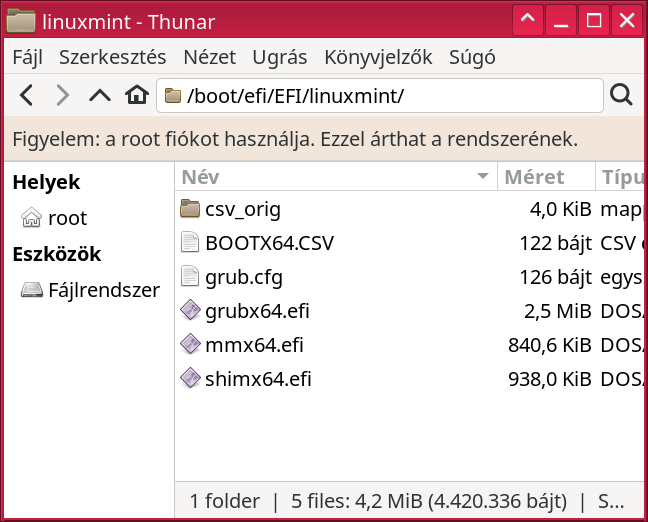Select the grub.cfg file icon

[190, 276]
